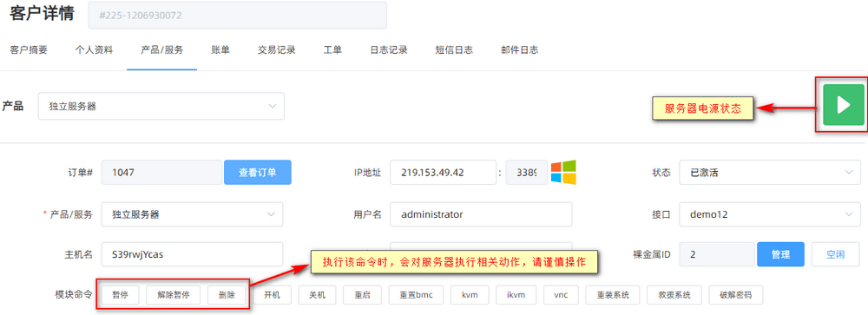Click the 重置bmc command button
The width and height of the screenshot is (868, 315).
tap(415, 295)
